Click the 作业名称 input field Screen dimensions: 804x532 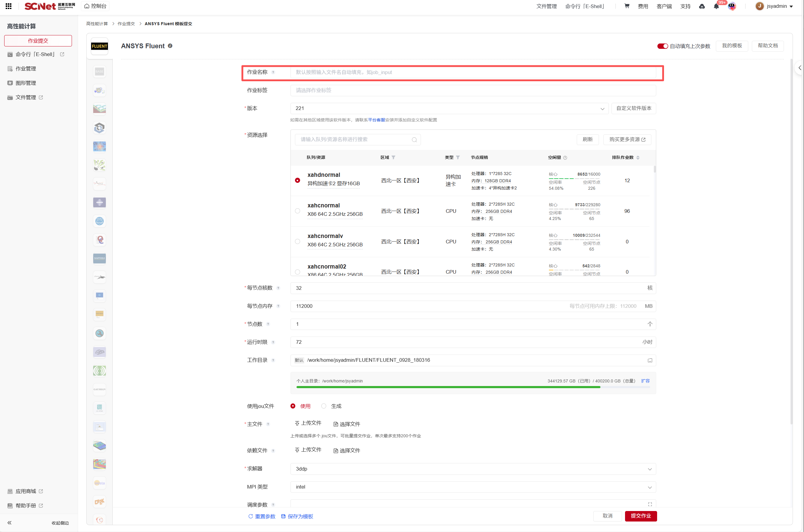pyautogui.click(x=473, y=72)
